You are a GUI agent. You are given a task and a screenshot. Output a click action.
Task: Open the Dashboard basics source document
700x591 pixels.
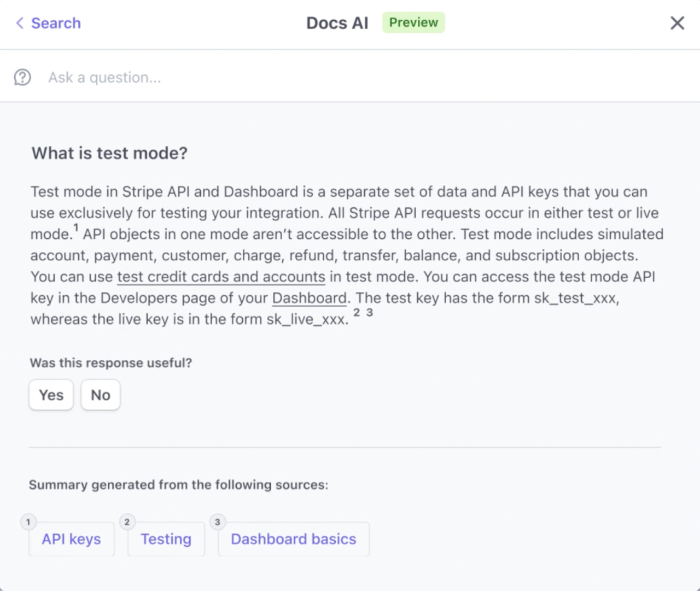tap(294, 539)
